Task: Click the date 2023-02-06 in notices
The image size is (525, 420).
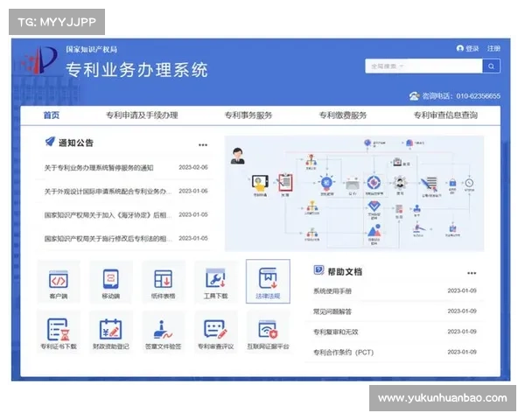Action: coord(193,167)
